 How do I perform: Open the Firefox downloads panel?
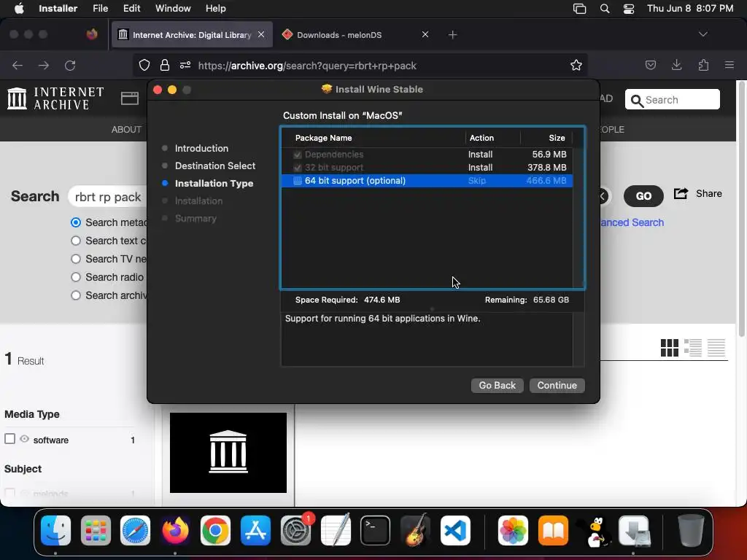click(x=676, y=65)
